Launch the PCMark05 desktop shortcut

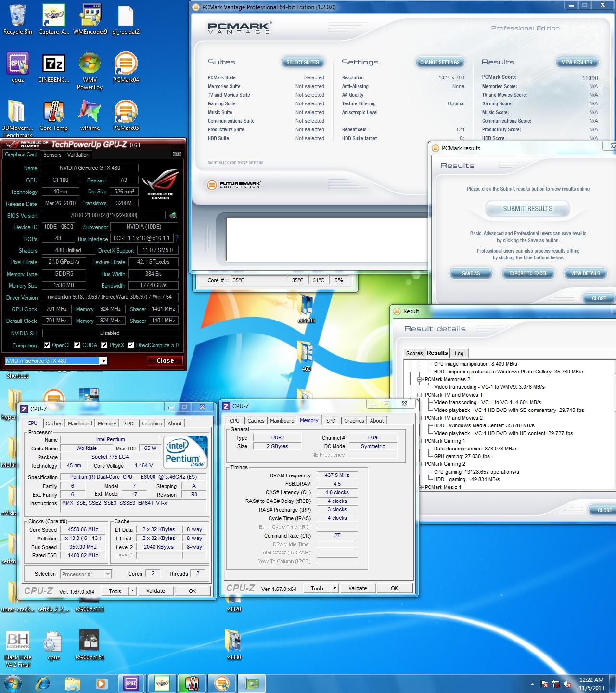(126, 115)
